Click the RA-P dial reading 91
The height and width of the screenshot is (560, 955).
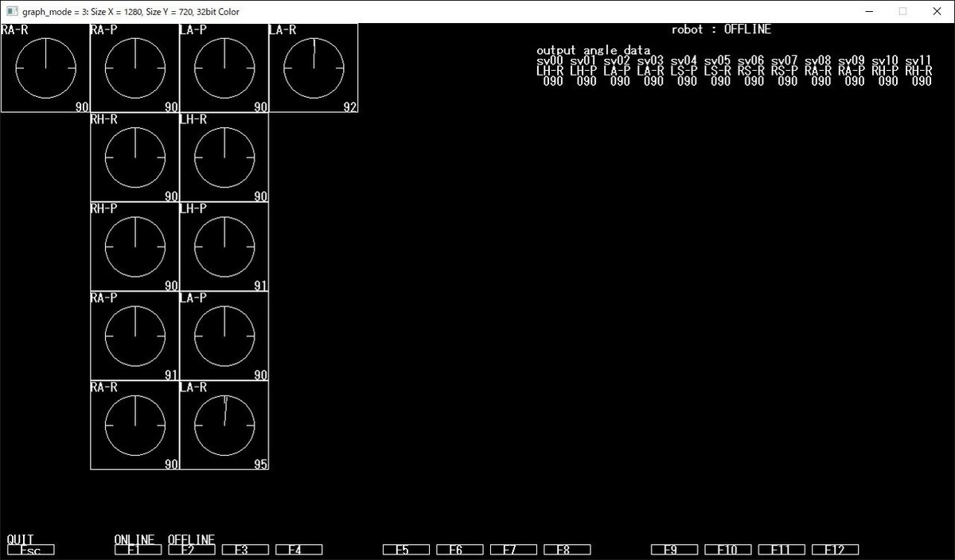[134, 336]
